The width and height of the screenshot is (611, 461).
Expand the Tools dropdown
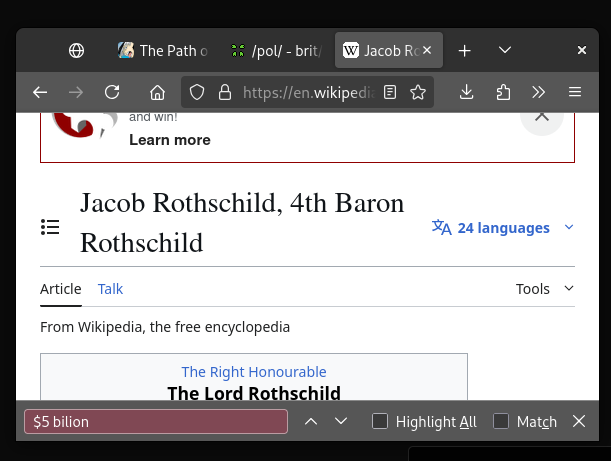coord(545,289)
